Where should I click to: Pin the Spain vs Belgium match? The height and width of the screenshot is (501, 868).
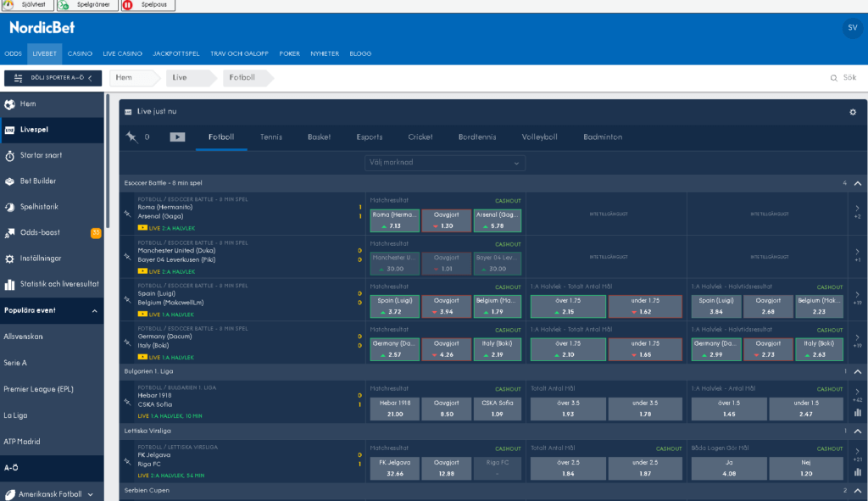coord(128,299)
